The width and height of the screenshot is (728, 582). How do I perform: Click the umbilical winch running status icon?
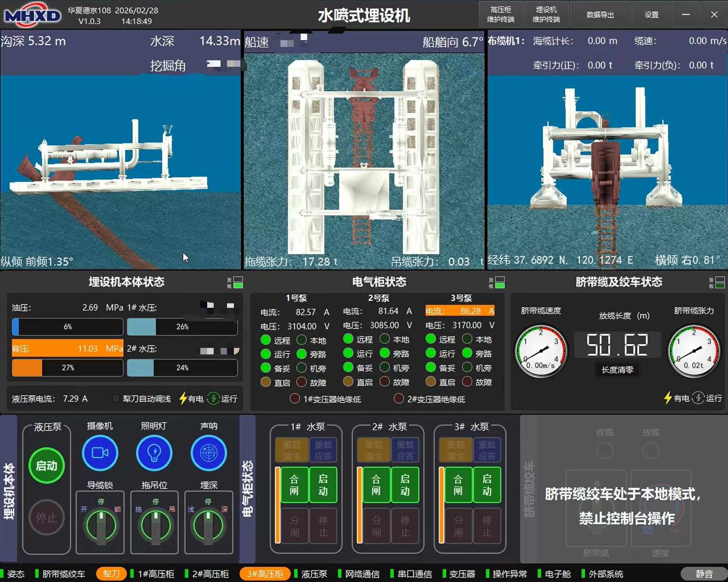698,398
